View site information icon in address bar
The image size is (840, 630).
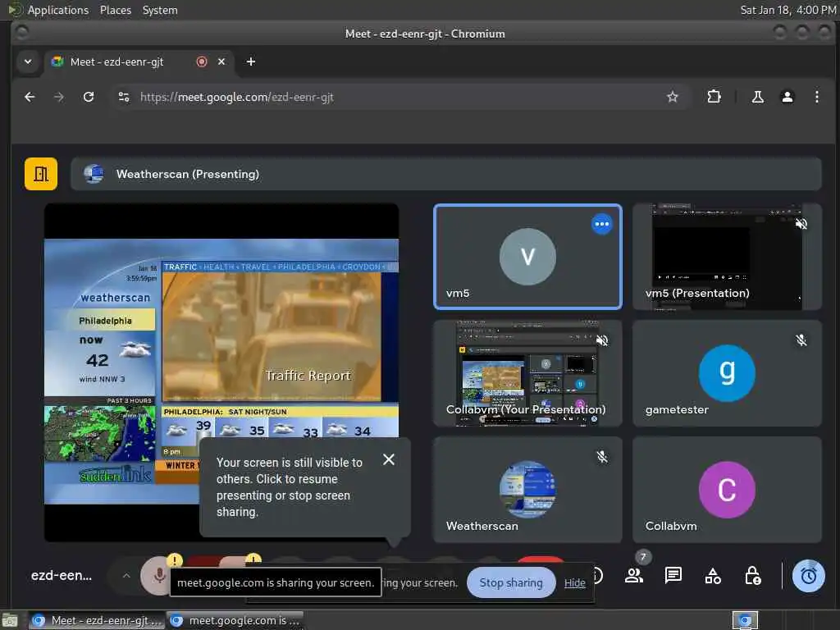124,97
